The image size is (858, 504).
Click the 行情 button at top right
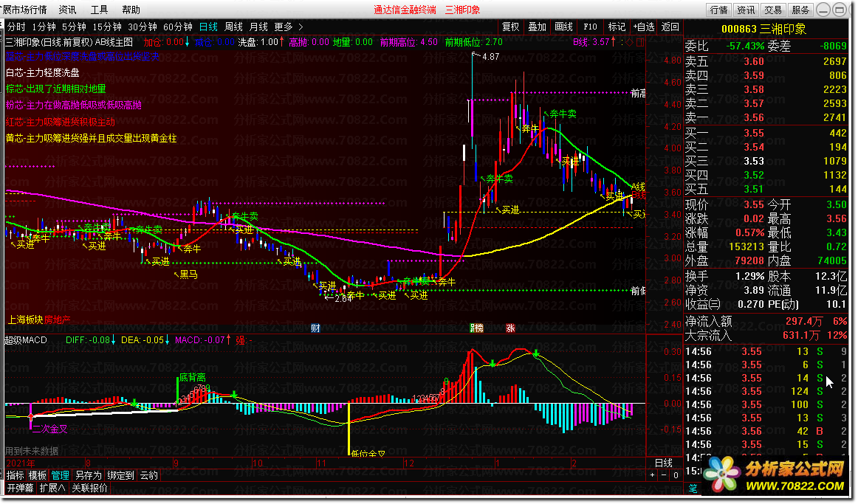(x=719, y=10)
